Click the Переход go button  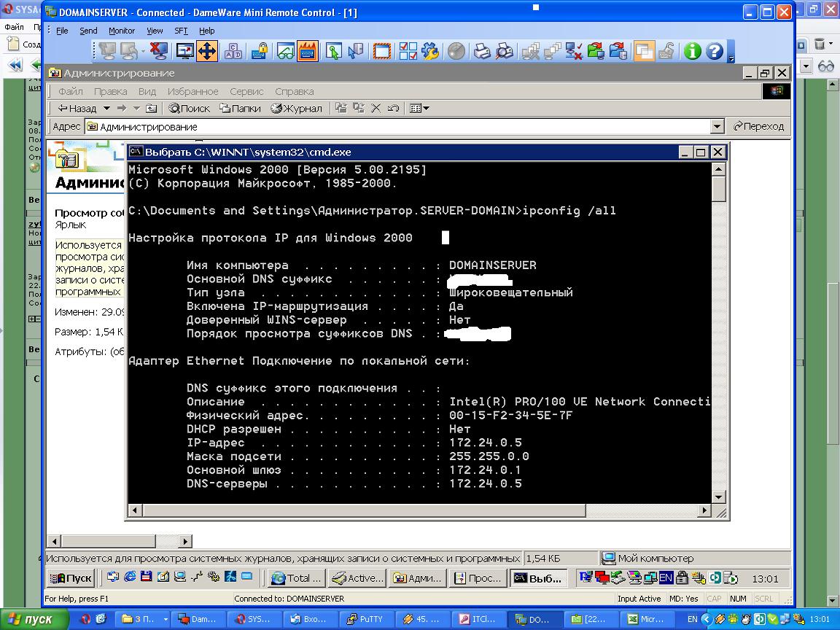pos(758,126)
